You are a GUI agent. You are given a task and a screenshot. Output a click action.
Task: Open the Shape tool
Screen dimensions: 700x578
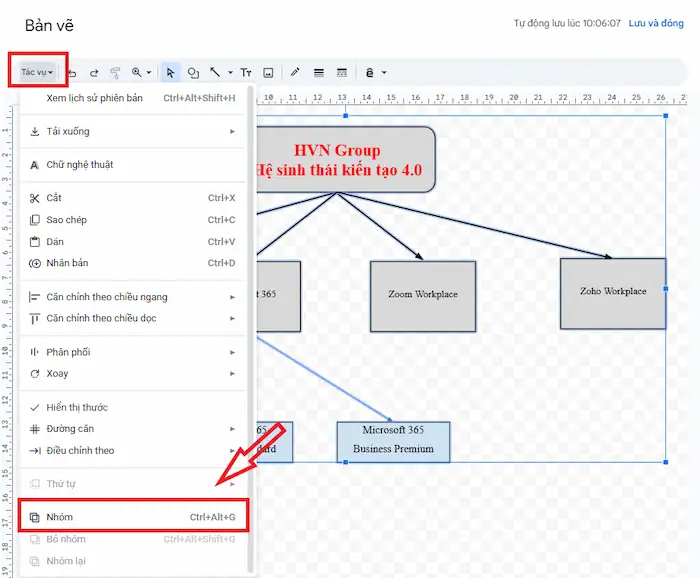pyautogui.click(x=193, y=73)
